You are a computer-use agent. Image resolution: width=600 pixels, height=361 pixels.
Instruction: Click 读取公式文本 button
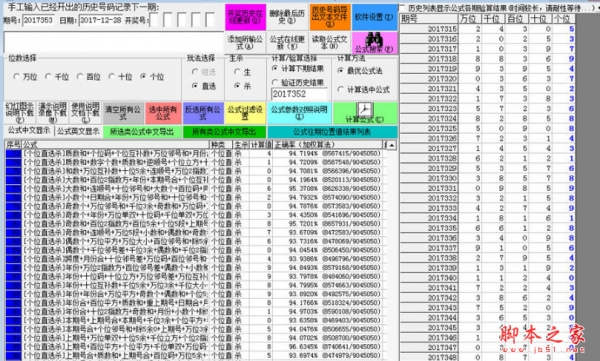[x=329, y=42]
